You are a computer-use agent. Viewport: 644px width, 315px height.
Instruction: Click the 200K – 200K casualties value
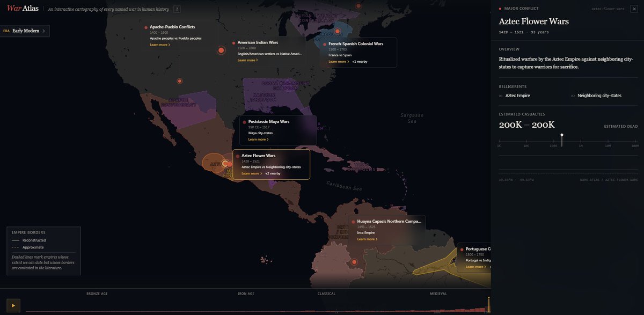[x=527, y=124]
